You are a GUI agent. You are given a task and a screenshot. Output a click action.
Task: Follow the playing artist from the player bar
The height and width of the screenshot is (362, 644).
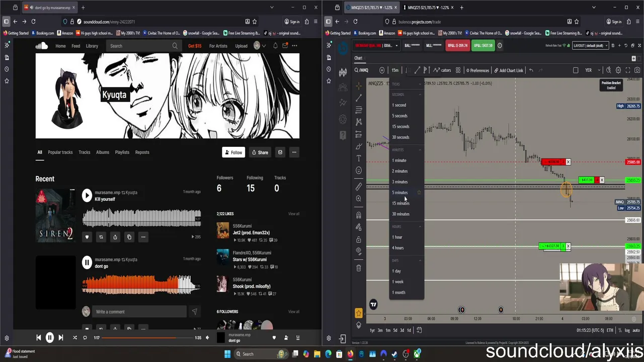286,338
